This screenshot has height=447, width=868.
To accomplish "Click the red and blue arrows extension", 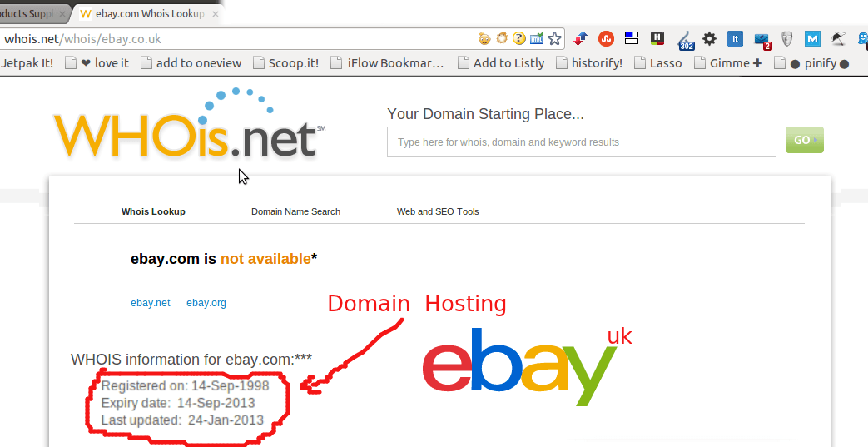I will (580, 39).
